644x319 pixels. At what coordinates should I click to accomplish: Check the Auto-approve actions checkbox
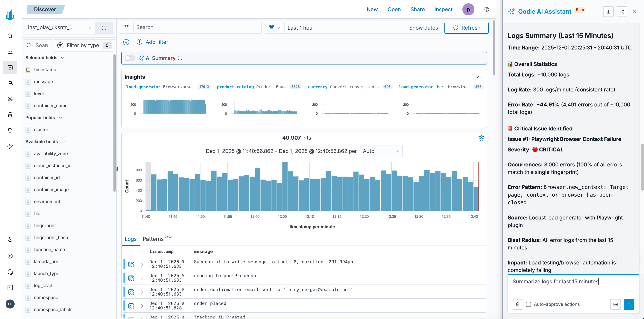tap(528, 304)
